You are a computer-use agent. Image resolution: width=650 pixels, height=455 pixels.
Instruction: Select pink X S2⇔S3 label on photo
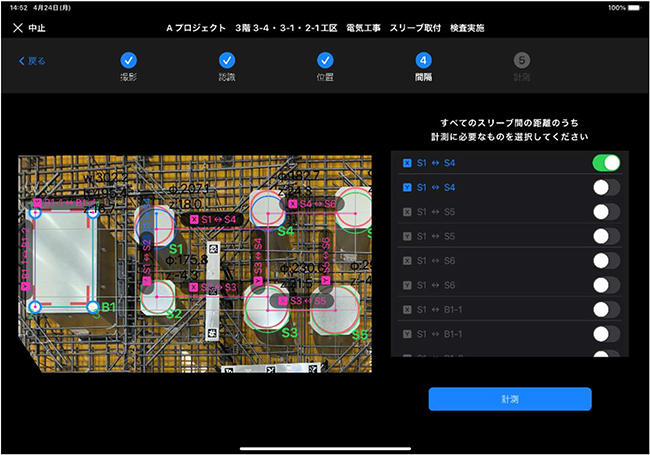(213, 287)
